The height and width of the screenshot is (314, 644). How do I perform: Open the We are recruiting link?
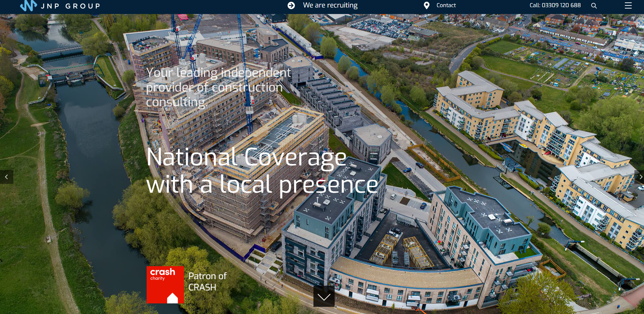pyautogui.click(x=330, y=5)
